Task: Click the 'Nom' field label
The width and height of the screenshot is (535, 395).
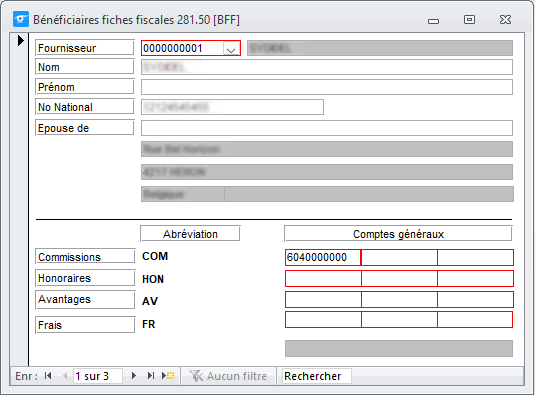Action: [x=85, y=67]
